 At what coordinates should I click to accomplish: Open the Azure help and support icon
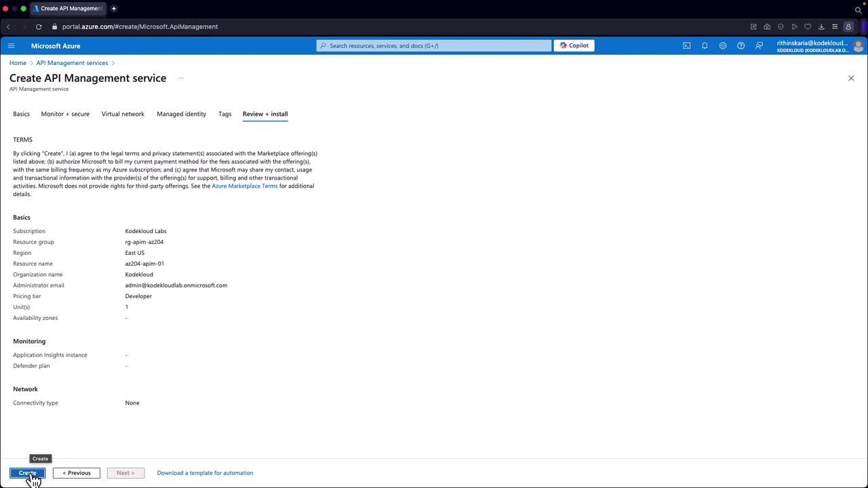tap(741, 45)
